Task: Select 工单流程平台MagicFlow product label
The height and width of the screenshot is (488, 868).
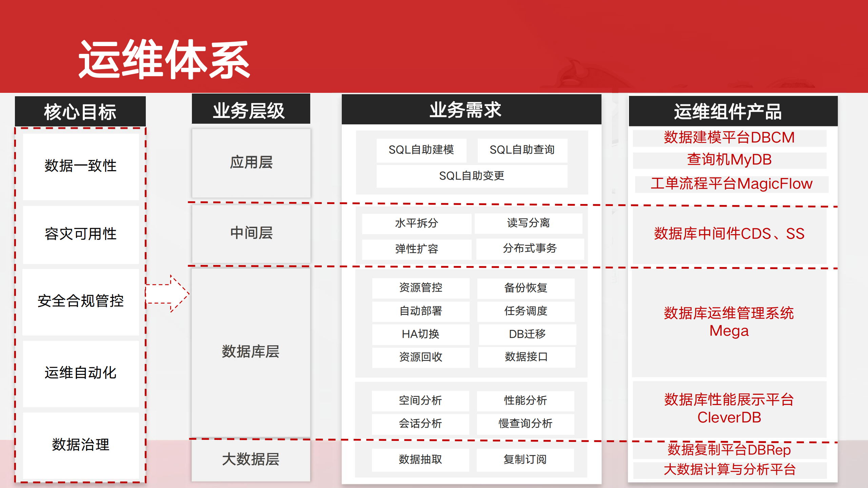Action: point(732,184)
